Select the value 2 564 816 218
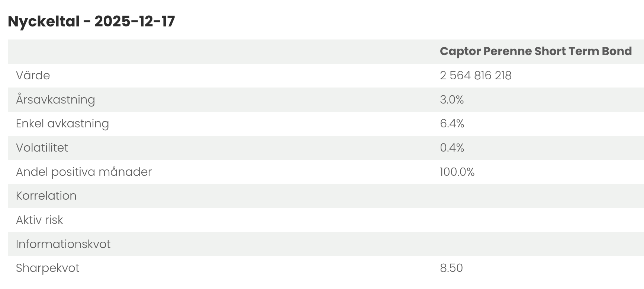Viewport: 644px width, 289px height. pos(476,76)
